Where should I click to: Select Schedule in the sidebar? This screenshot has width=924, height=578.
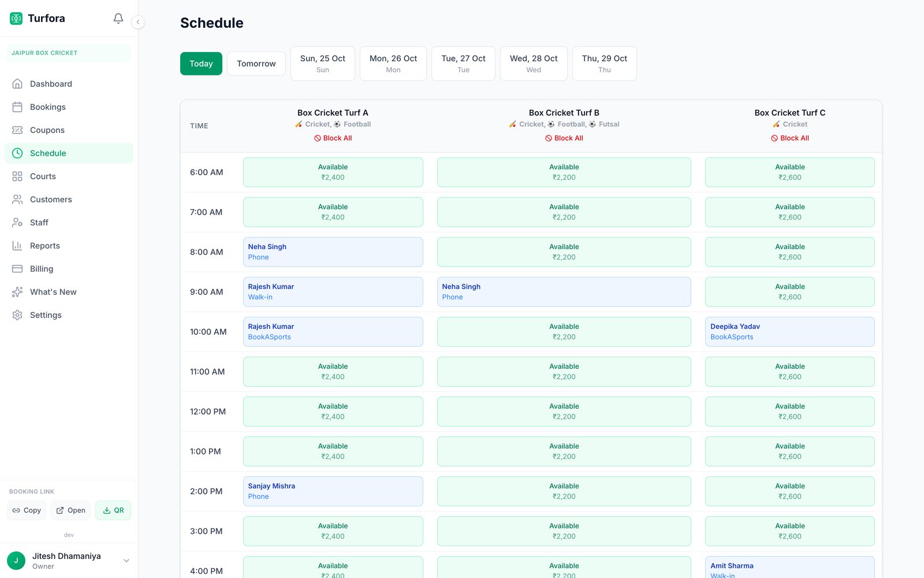point(69,153)
